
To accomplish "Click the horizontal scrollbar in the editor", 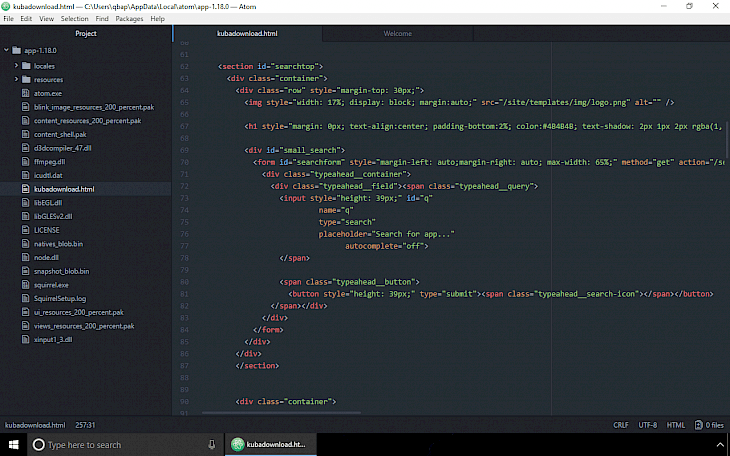I will pyautogui.click(x=281, y=413).
